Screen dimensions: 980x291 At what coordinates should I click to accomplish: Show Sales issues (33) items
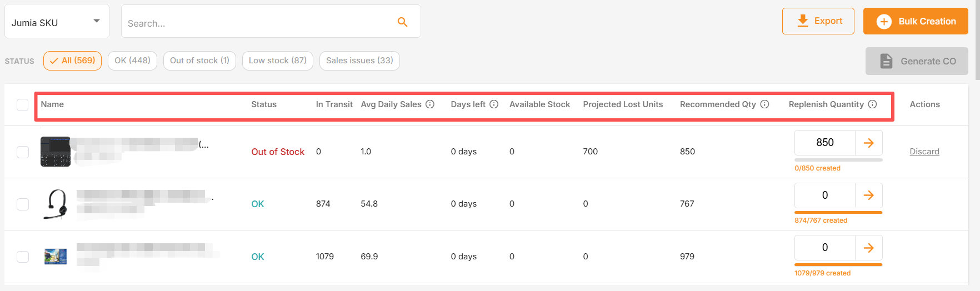tap(359, 61)
